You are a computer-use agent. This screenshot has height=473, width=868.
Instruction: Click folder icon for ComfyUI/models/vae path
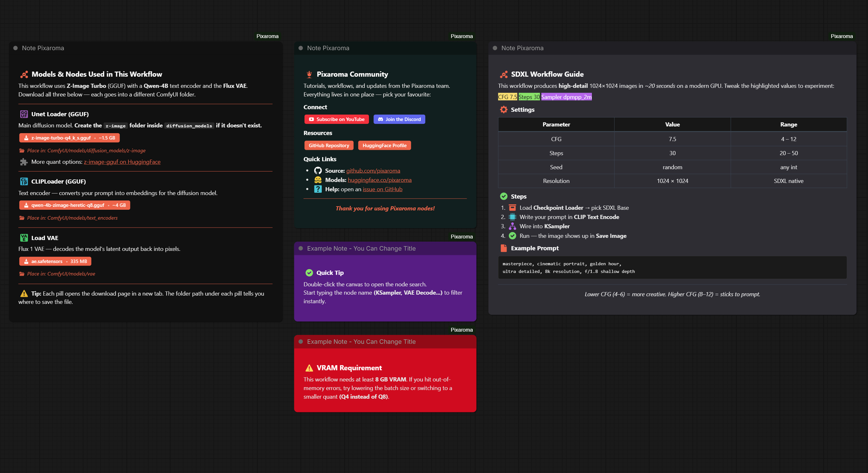(22, 274)
